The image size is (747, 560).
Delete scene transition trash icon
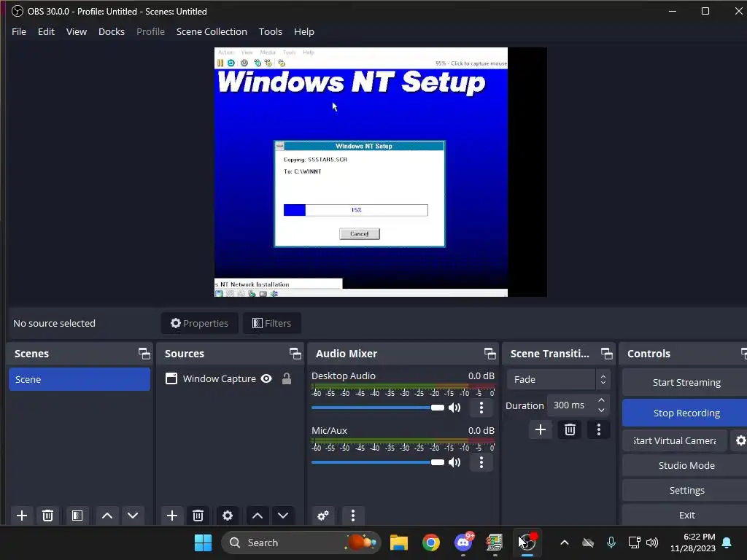tap(570, 430)
